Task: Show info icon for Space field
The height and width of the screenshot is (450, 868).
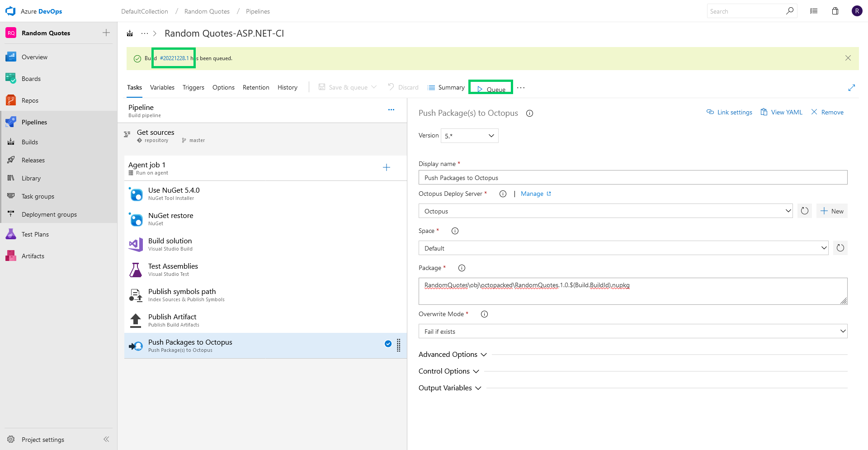Action: tap(455, 231)
